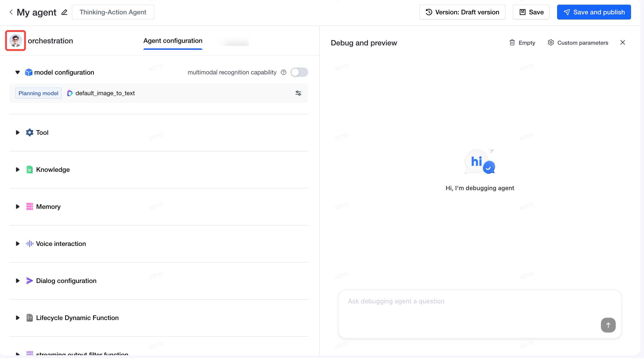This screenshot has height=358, width=644.
Task: Collapse the model configuration section arrow
Action: point(18,72)
